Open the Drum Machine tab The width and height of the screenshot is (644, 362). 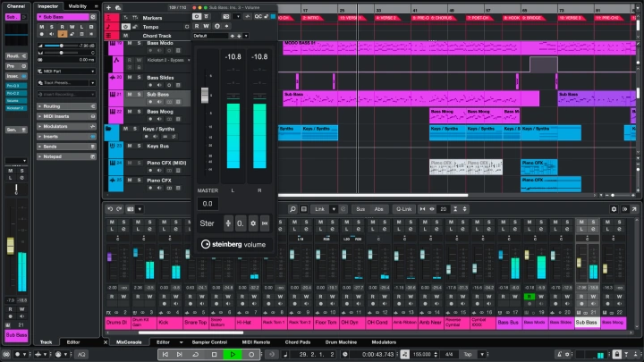341,341
